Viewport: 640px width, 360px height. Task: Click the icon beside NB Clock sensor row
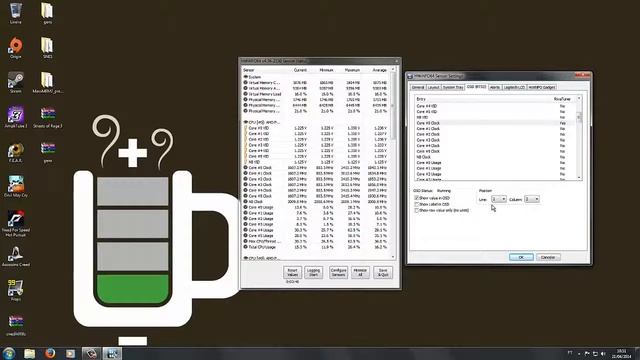coord(245,202)
